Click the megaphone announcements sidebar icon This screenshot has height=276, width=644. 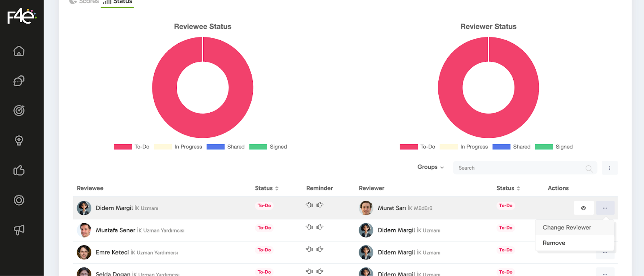click(19, 230)
